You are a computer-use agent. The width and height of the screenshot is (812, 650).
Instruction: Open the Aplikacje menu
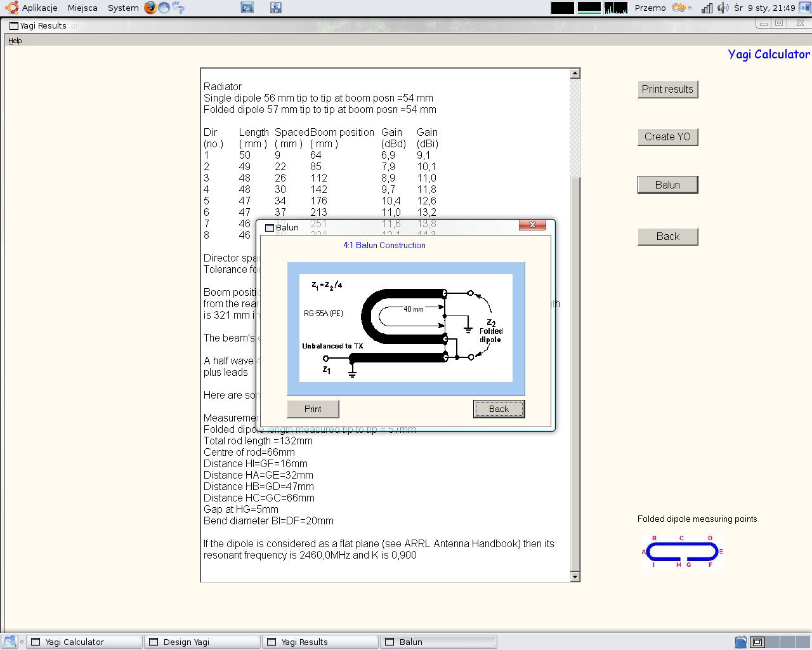(39, 8)
